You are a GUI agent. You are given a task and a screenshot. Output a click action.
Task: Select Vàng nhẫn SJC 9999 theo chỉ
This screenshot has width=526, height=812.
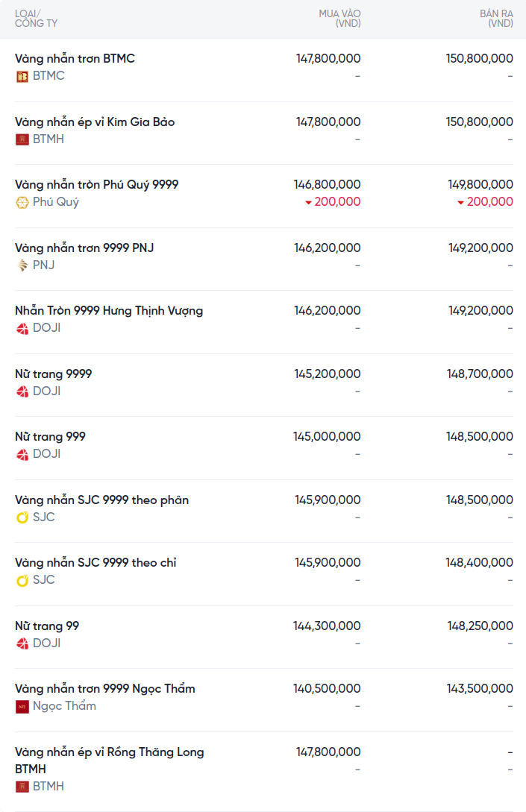pos(96,562)
